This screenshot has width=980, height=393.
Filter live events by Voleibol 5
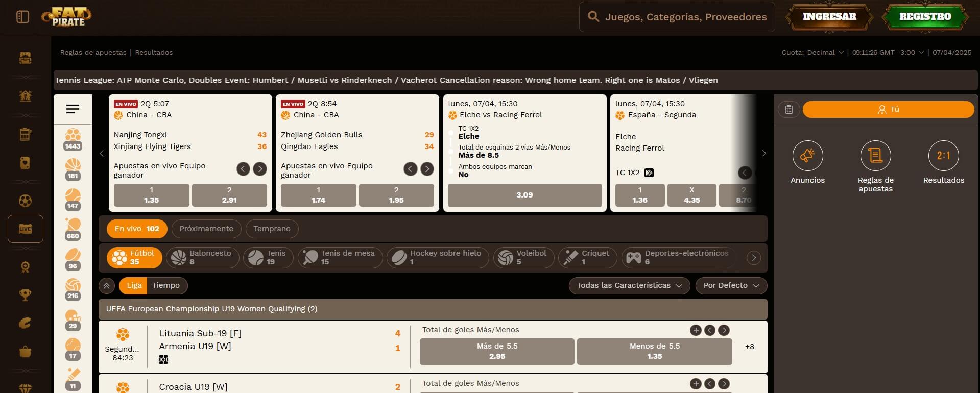(x=523, y=258)
